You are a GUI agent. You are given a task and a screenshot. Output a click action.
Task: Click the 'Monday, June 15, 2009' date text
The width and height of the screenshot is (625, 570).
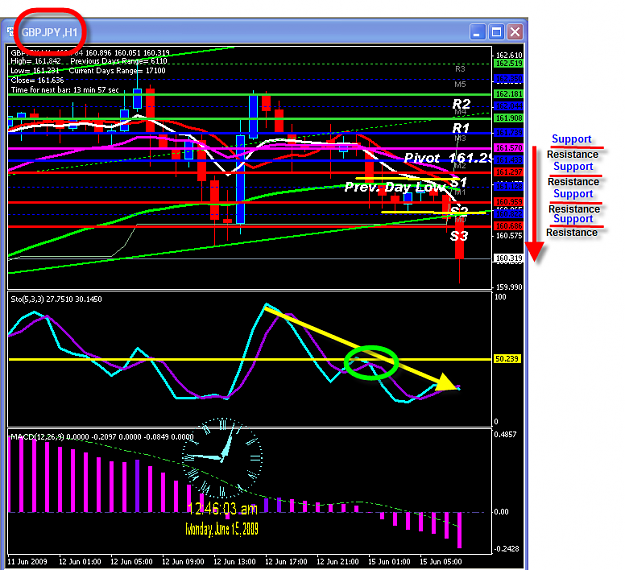click(x=222, y=529)
